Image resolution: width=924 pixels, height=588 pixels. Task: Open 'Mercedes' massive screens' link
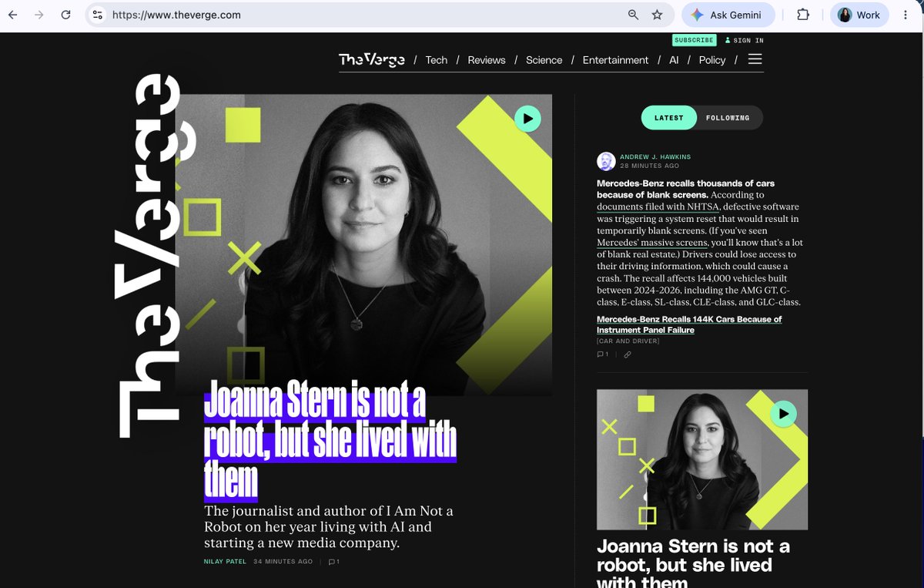pyautogui.click(x=651, y=243)
